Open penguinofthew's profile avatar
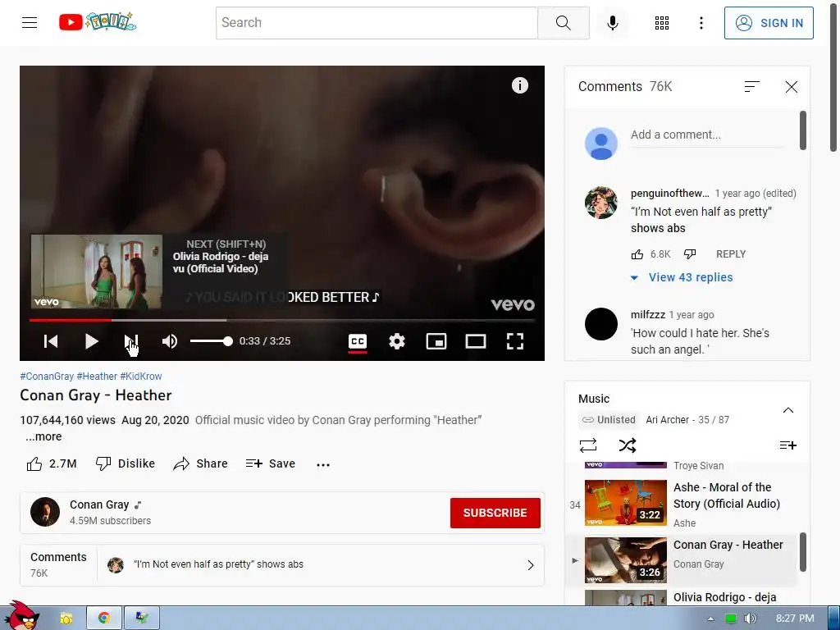The image size is (840, 630). point(600,203)
